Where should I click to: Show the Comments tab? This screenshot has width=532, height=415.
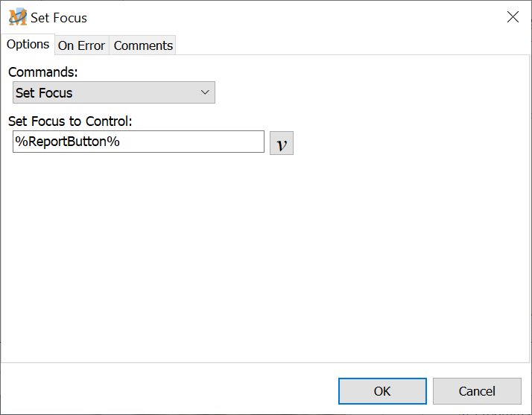143,45
